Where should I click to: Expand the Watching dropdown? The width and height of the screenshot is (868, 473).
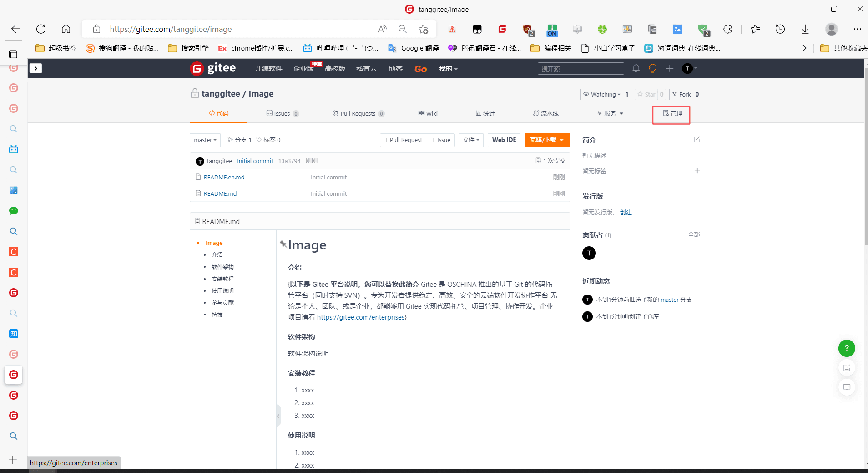tap(602, 94)
